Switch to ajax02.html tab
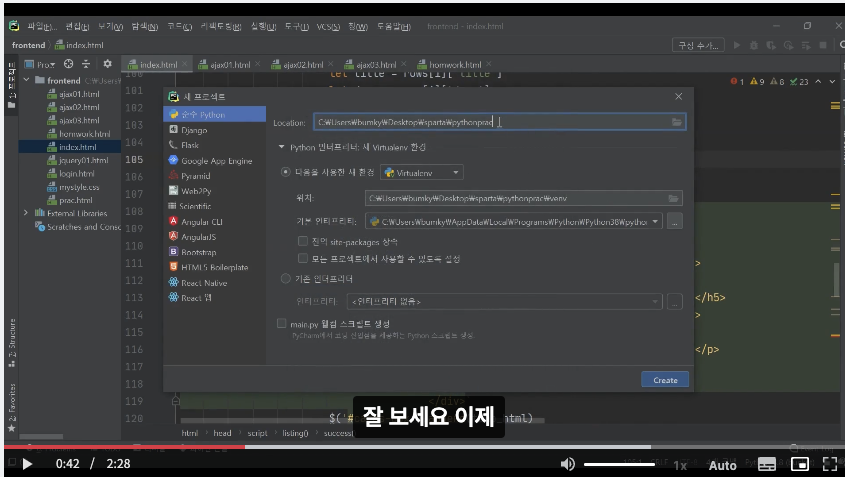 click(x=302, y=65)
